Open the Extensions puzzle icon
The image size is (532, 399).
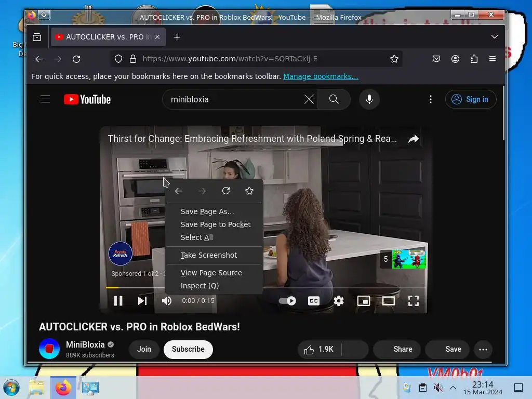(474, 59)
